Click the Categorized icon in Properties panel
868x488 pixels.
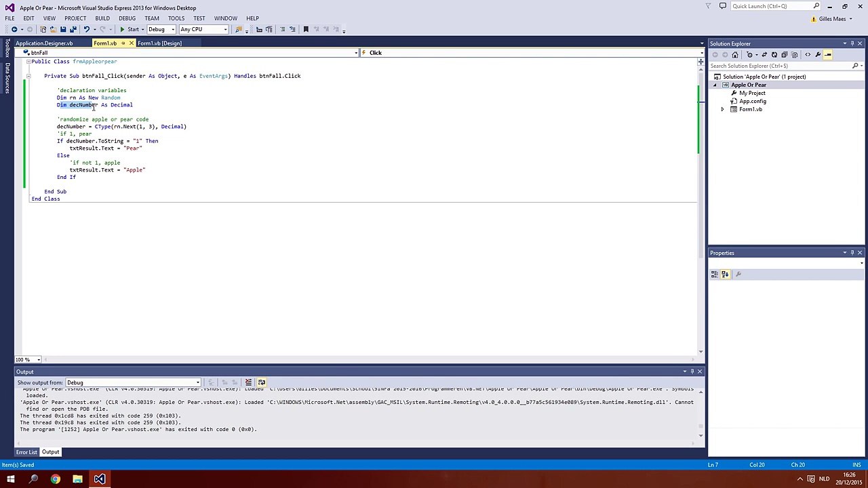[715, 274]
